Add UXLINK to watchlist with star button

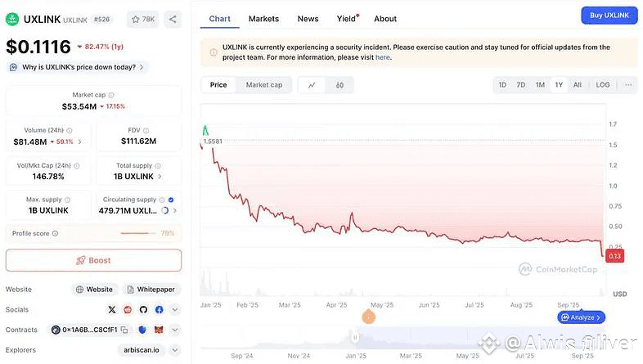[x=142, y=20]
